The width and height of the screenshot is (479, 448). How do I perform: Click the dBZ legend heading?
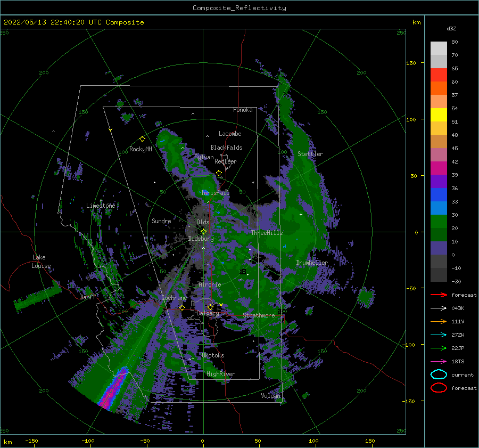click(x=451, y=28)
